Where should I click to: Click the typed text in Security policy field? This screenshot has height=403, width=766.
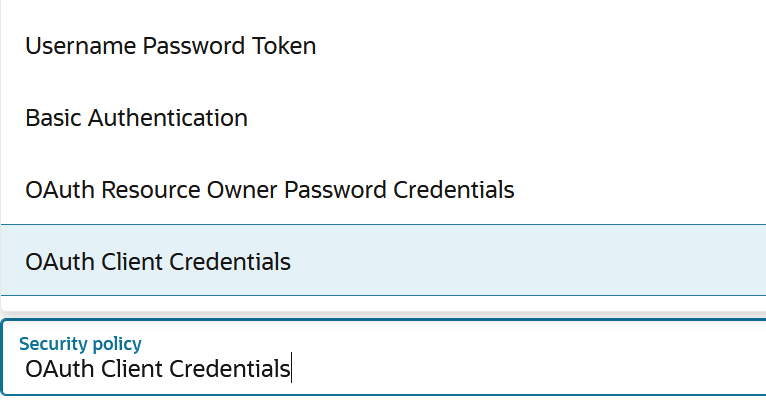(158, 369)
